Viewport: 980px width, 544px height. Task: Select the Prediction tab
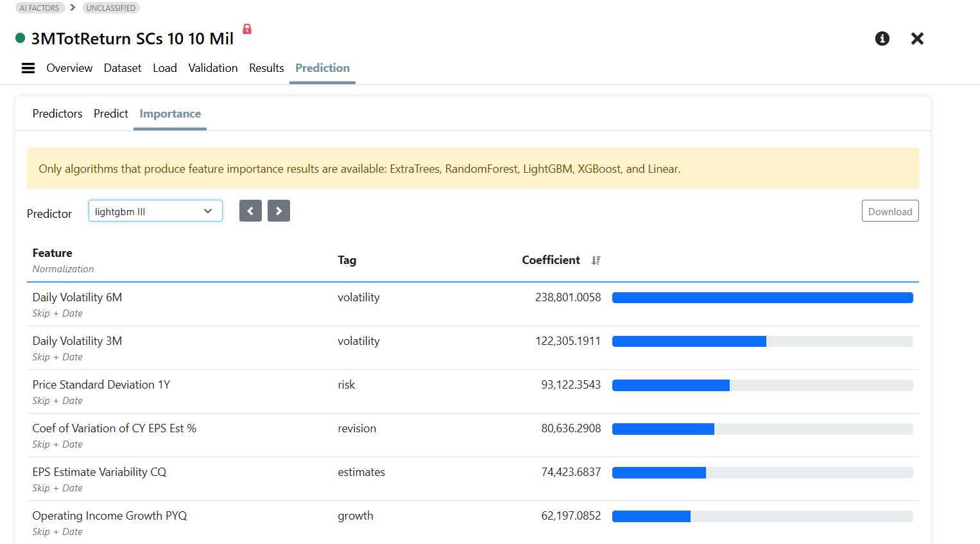[322, 68]
